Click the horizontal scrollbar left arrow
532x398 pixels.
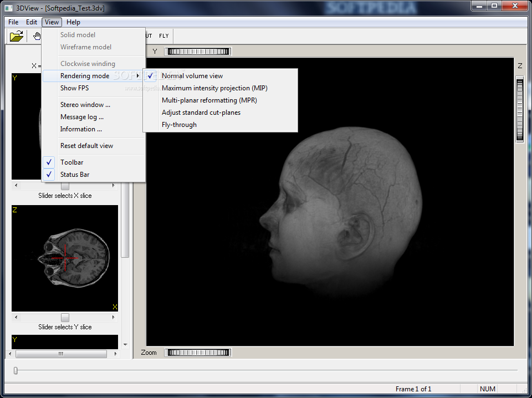pos(10,354)
